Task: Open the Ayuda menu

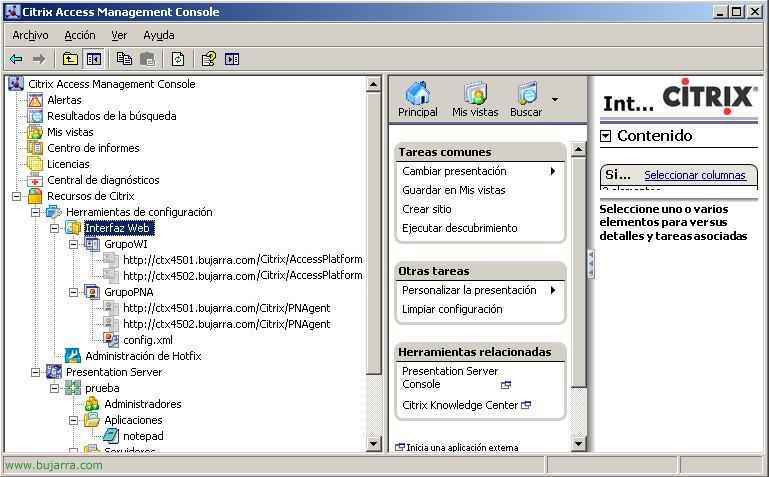Action: pos(159,35)
